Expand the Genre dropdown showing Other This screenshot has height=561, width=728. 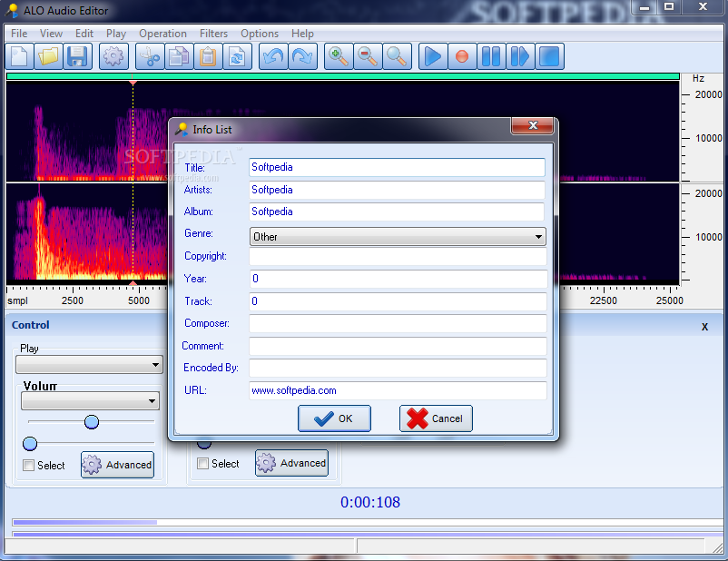pyautogui.click(x=398, y=236)
